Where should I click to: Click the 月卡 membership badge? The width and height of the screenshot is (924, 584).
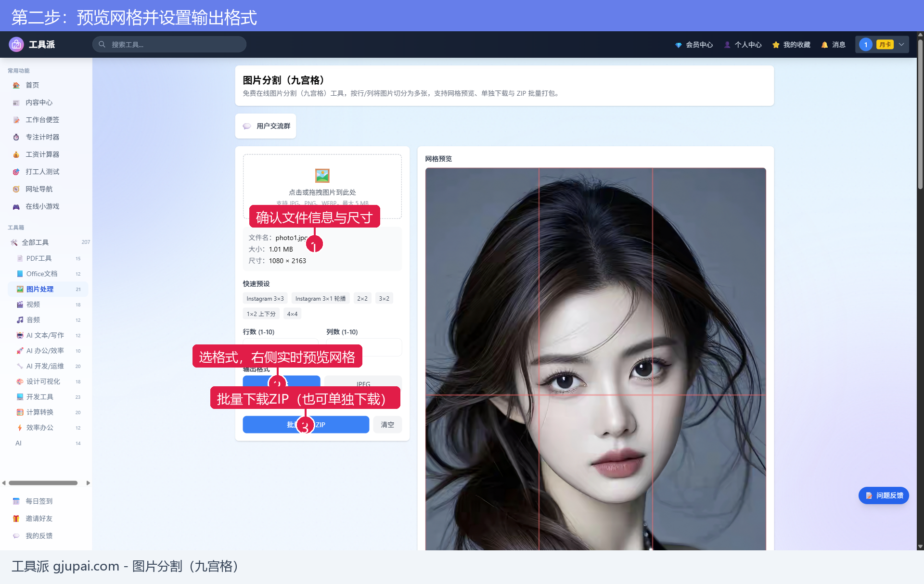pyautogui.click(x=885, y=44)
